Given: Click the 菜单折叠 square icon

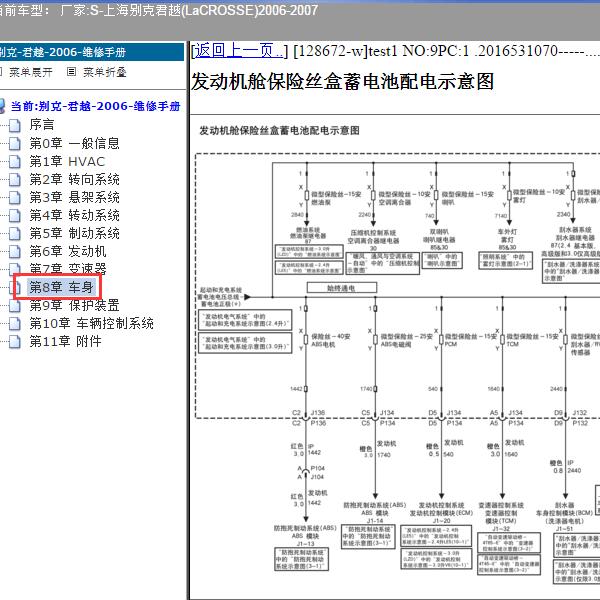Looking at the screenshot, I should coord(71,72).
